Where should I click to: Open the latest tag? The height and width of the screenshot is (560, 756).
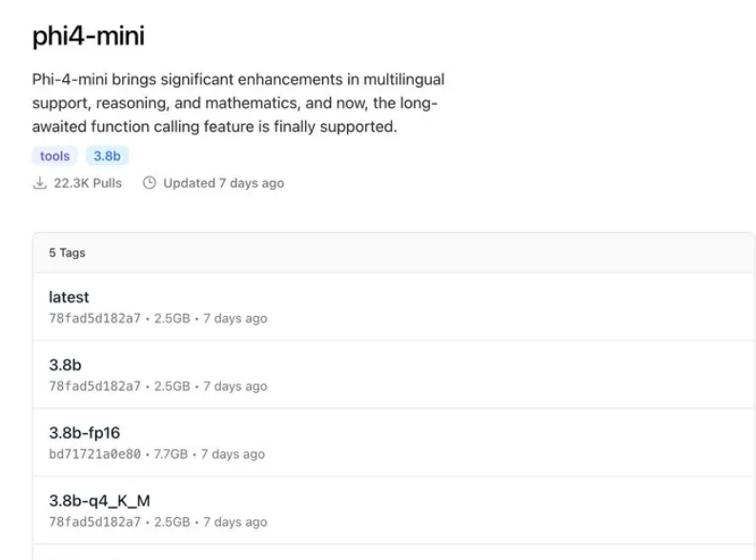[x=69, y=297]
